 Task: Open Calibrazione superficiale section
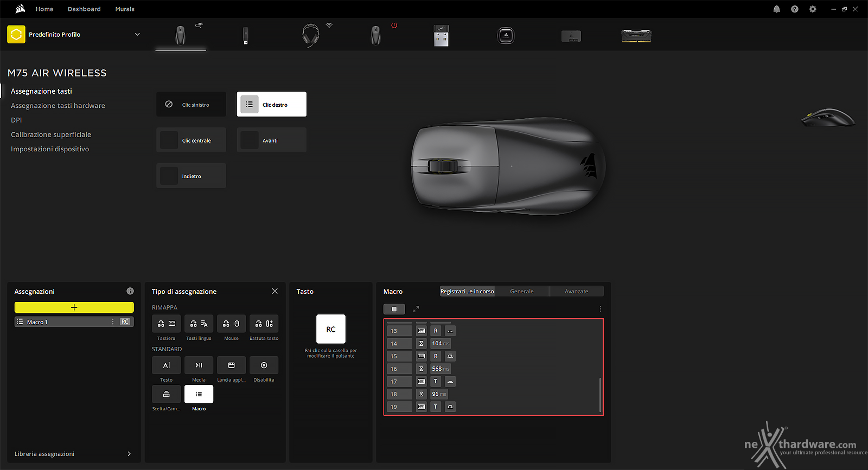(x=51, y=134)
